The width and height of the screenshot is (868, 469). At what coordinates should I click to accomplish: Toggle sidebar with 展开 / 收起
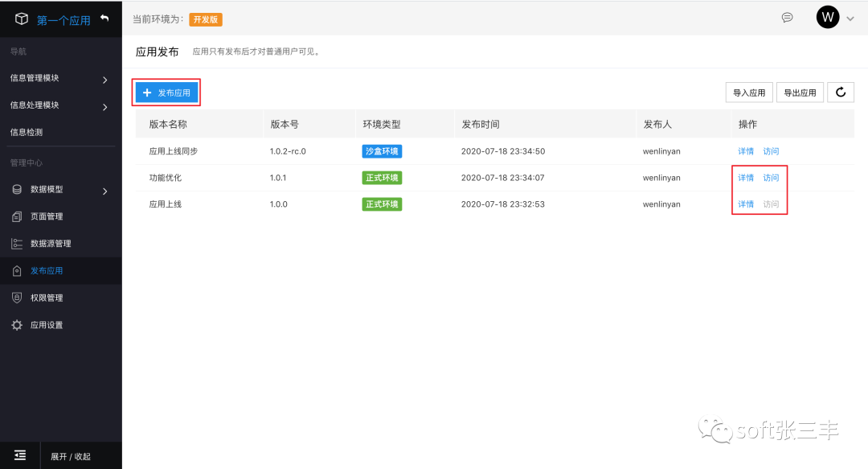(70, 456)
